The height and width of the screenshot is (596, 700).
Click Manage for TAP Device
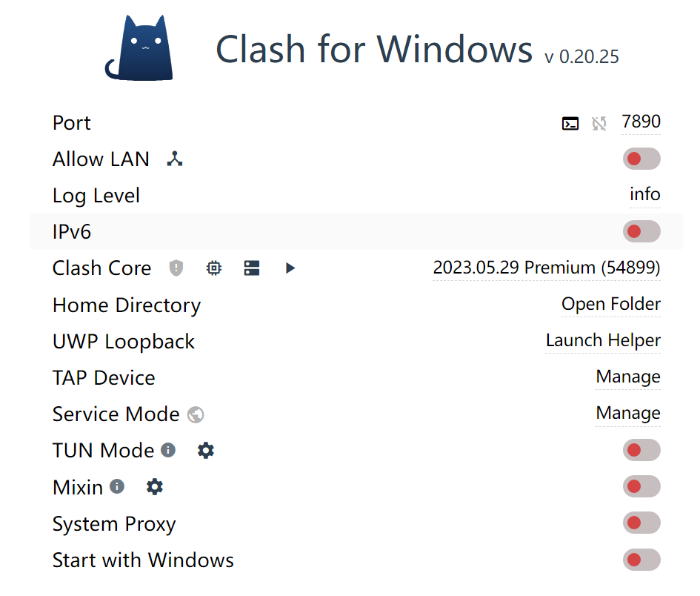click(628, 377)
